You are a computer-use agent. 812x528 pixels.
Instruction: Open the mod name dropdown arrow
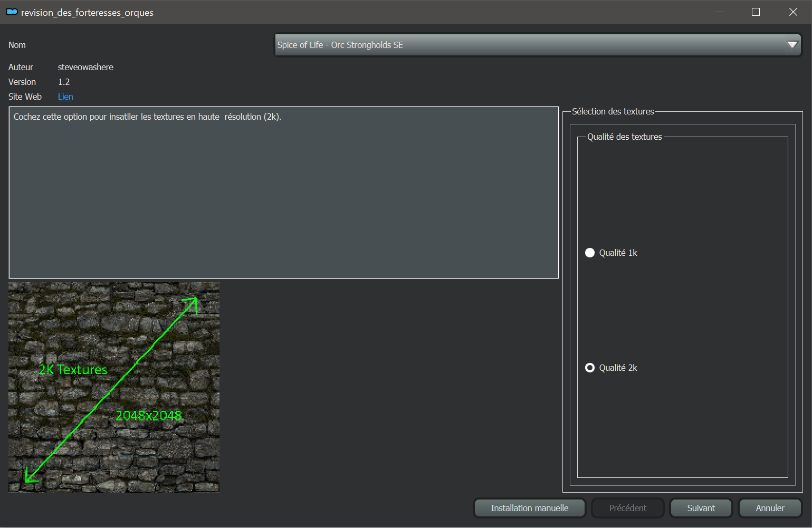point(792,45)
